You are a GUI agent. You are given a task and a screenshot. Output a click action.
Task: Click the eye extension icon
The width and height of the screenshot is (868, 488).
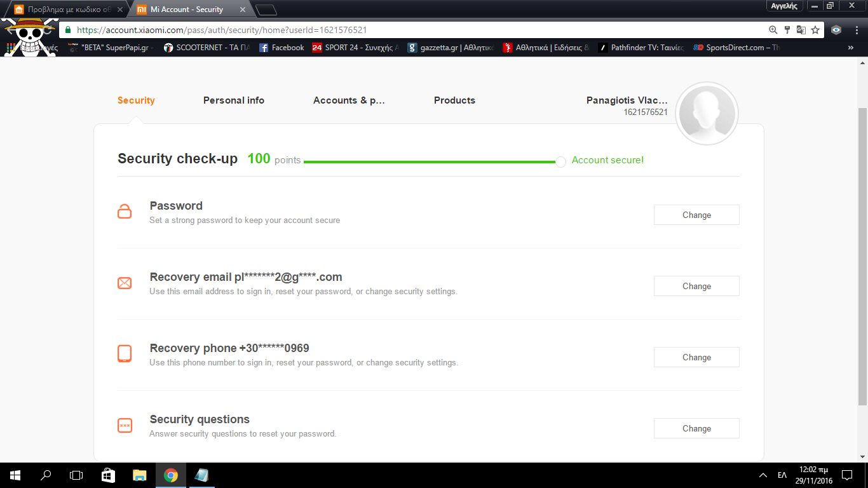836,30
